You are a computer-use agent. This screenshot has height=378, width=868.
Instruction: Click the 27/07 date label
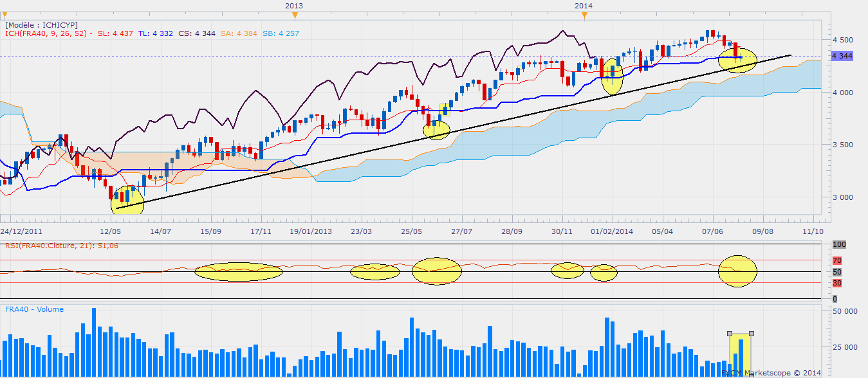click(x=461, y=230)
